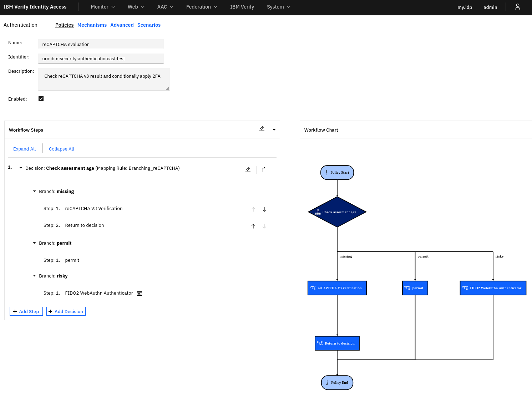Collapse the missing branch
This screenshot has width=532, height=397.
point(35,191)
